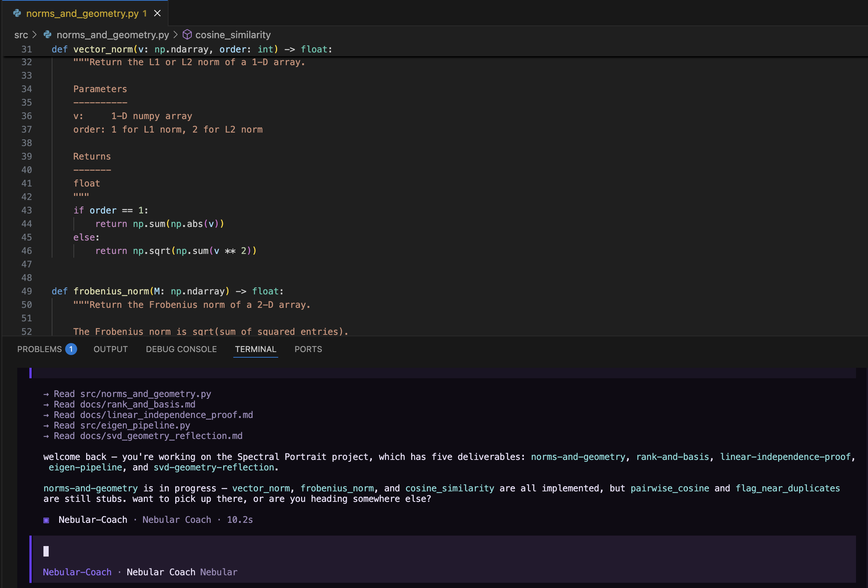Click the problems count badge showing 1

click(x=71, y=349)
